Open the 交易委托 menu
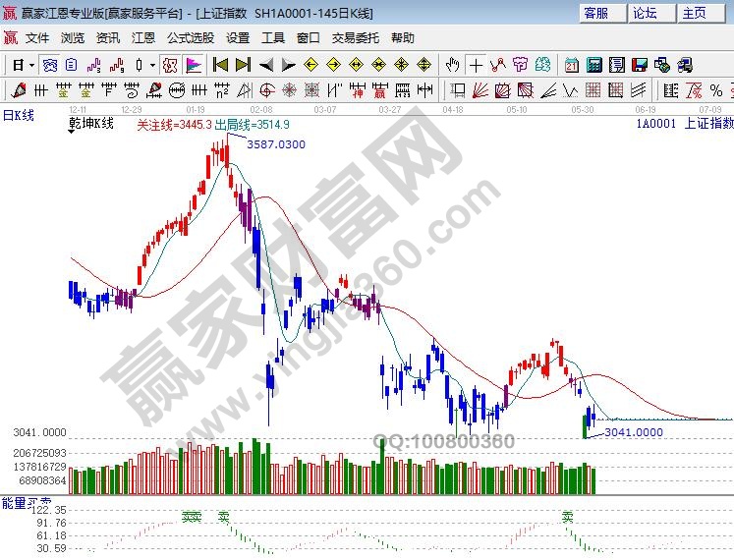Viewport: 734px width, 560px height. (355, 37)
